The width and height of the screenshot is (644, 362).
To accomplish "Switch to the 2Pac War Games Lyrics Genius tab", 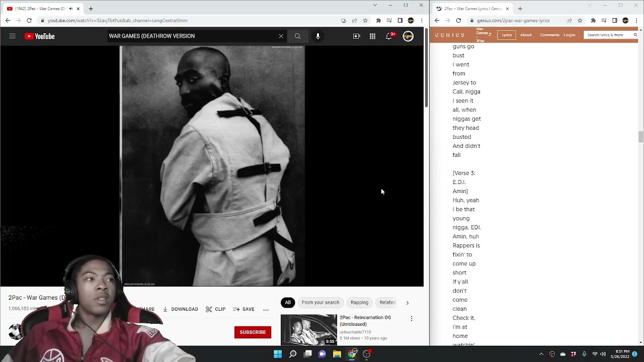I will point(473,9).
